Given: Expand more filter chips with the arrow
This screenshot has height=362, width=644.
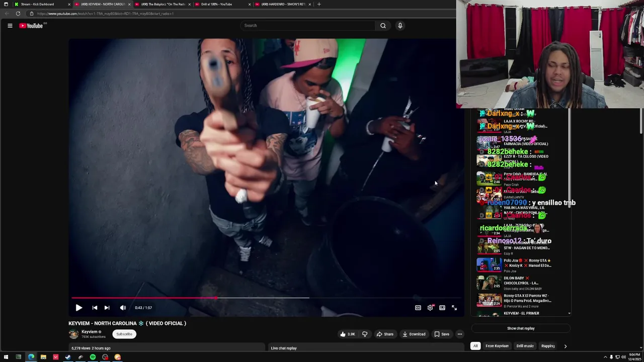Looking at the screenshot, I should (x=565, y=346).
